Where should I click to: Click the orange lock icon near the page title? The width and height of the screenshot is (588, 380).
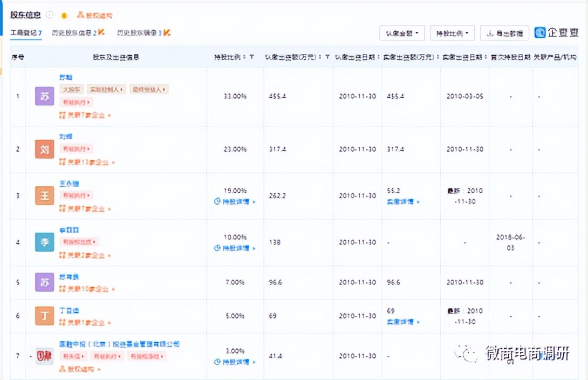point(64,16)
